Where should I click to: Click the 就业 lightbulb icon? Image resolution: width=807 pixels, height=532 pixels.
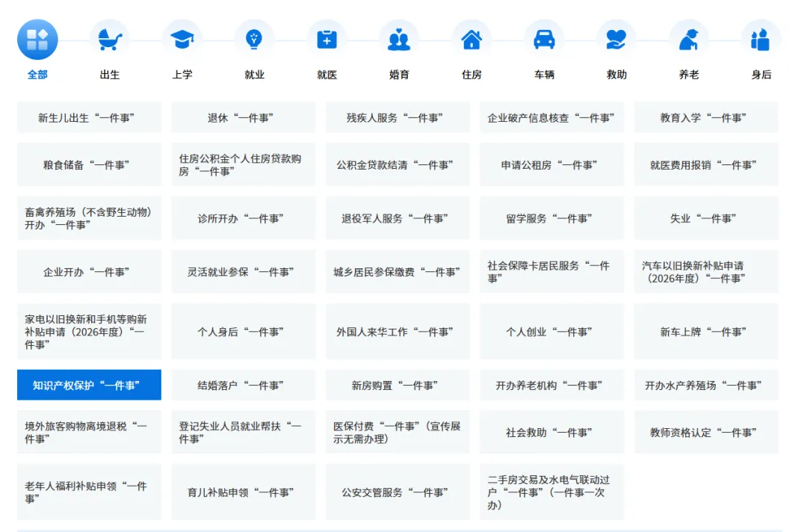coord(254,40)
